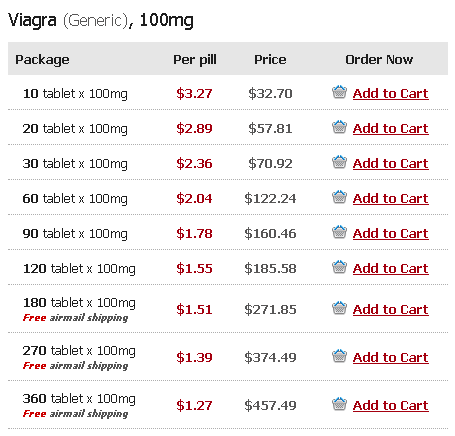Click basket icon for 360 tablet package
455x436 pixels.
(x=339, y=404)
